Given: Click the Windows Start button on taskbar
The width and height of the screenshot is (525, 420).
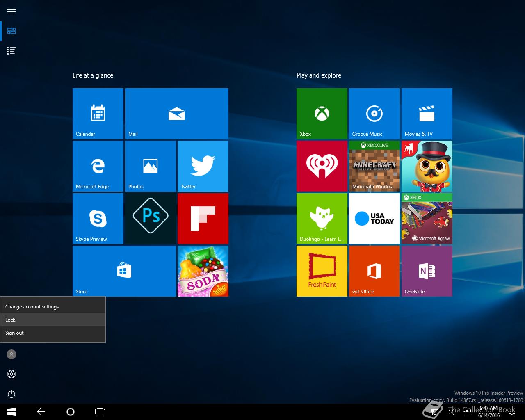Looking at the screenshot, I should coord(11,412).
